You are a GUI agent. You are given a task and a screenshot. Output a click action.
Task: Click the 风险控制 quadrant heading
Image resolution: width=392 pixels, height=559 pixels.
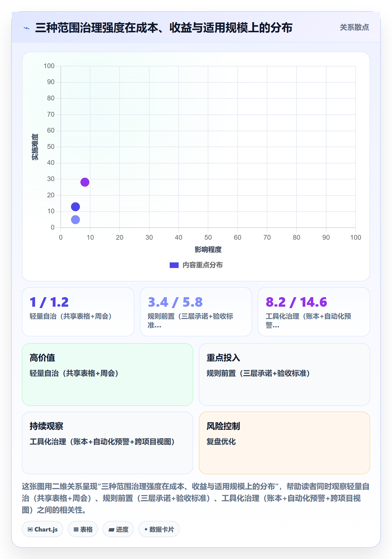(x=223, y=426)
